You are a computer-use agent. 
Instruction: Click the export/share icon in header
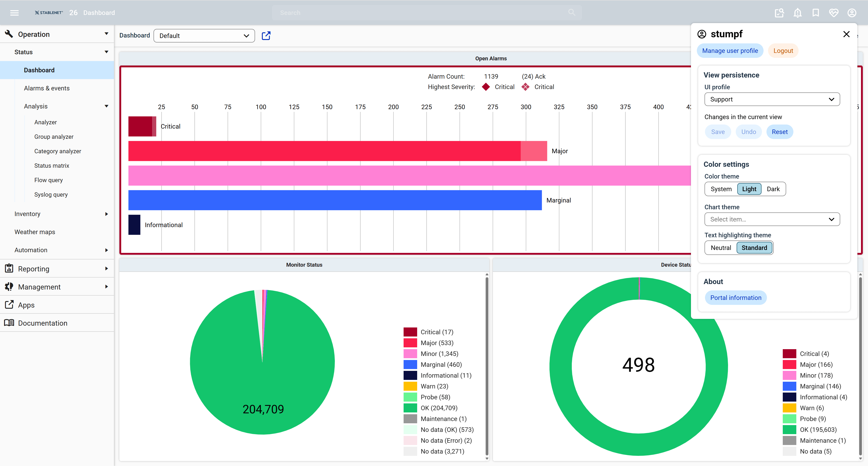pos(779,13)
